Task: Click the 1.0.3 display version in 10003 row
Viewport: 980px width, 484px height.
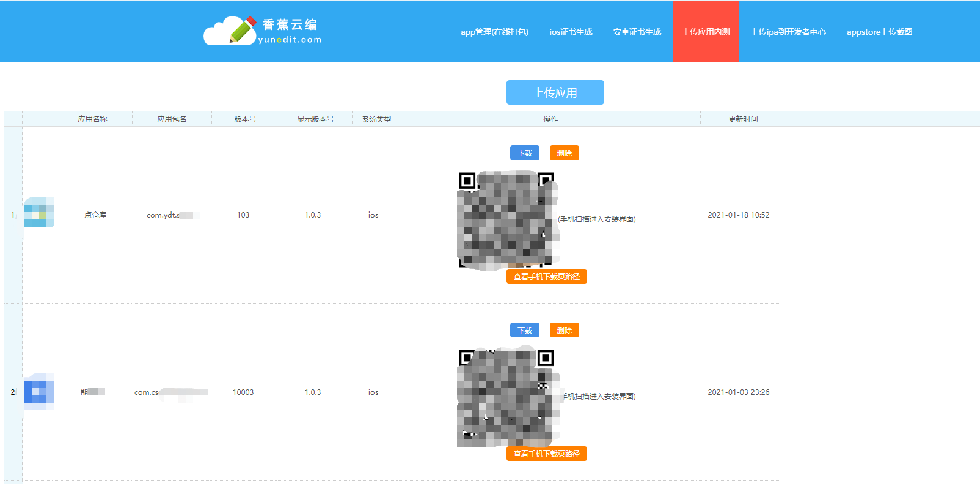Action: click(x=313, y=392)
